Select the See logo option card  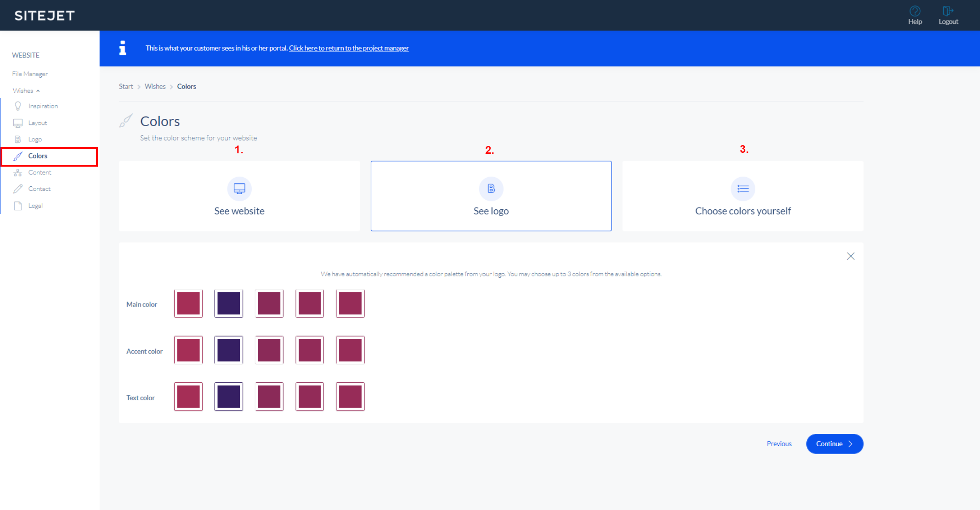point(491,196)
